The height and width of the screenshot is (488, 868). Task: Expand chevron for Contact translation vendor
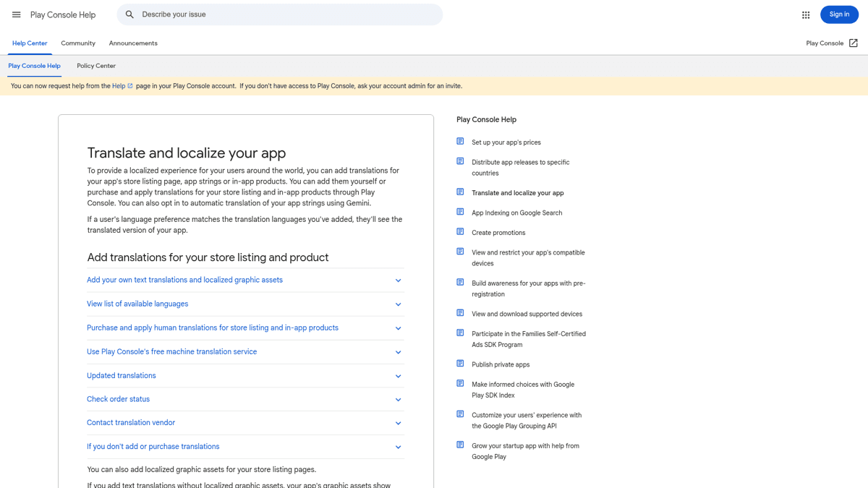click(x=398, y=423)
